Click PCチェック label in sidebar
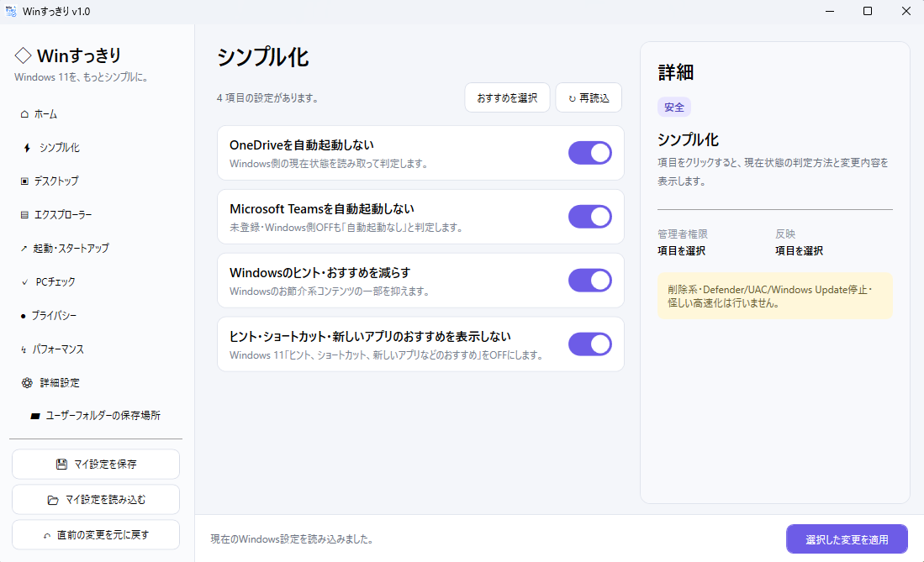The height and width of the screenshot is (562, 924). tap(55, 282)
